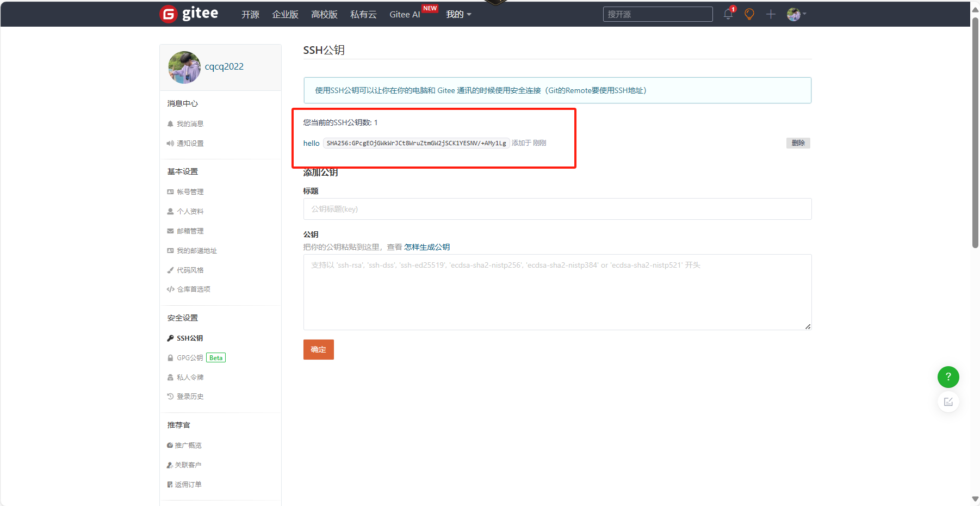Open the notifications bell icon
980x506 pixels.
point(729,14)
